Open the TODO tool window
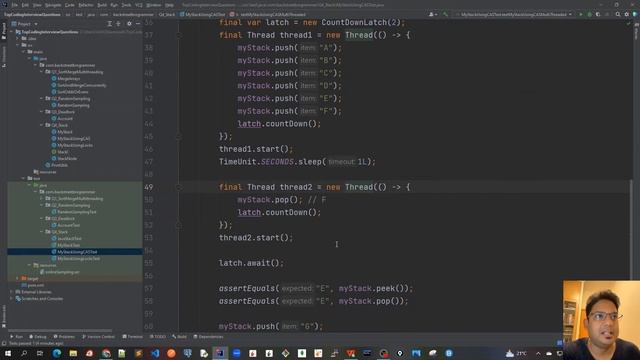This screenshot has width=640, height=360. 158,337
